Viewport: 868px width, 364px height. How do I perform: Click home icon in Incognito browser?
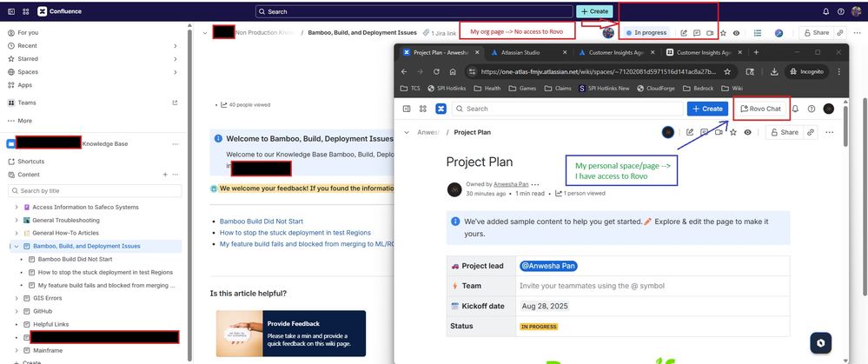[x=453, y=72]
